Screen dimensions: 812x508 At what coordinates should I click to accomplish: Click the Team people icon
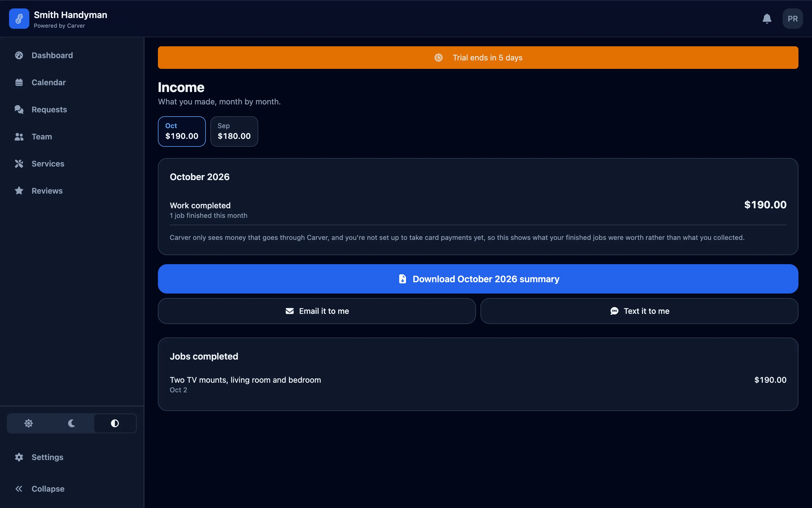(19, 137)
